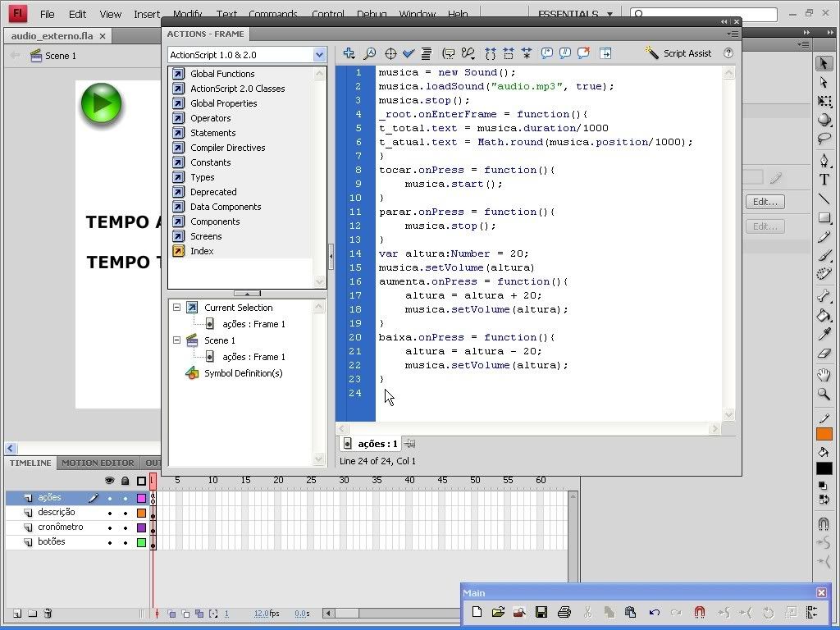The width and height of the screenshot is (840, 630).
Task: Select the Eraser tool
Action: tap(824, 354)
